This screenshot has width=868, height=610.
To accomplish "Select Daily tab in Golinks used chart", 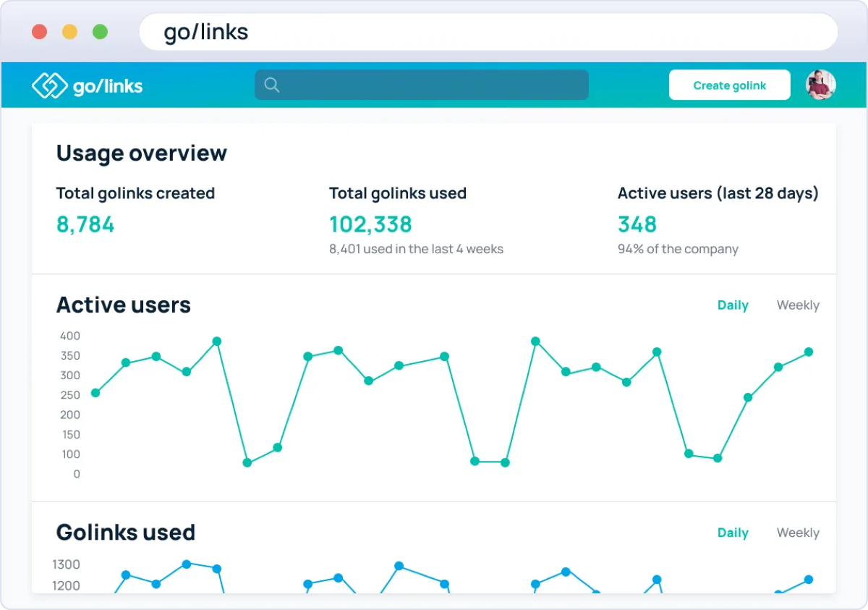I will (733, 533).
